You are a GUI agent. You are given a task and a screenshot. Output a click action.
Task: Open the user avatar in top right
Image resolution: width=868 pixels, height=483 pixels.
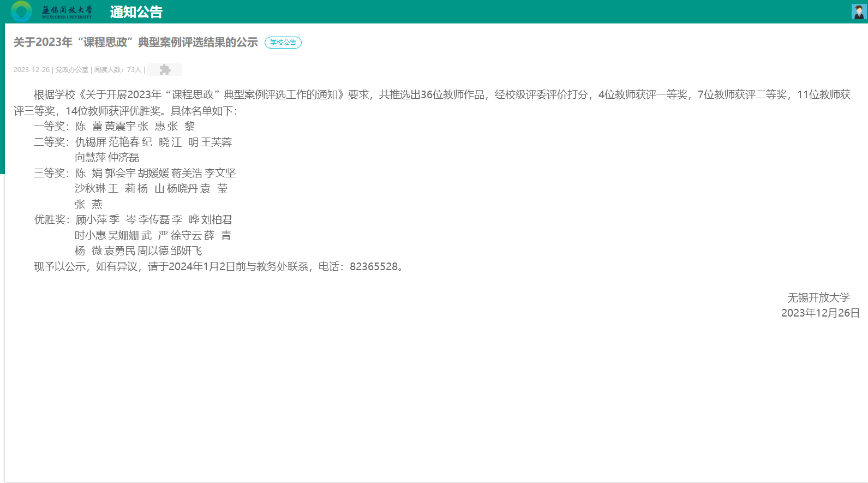[859, 11]
